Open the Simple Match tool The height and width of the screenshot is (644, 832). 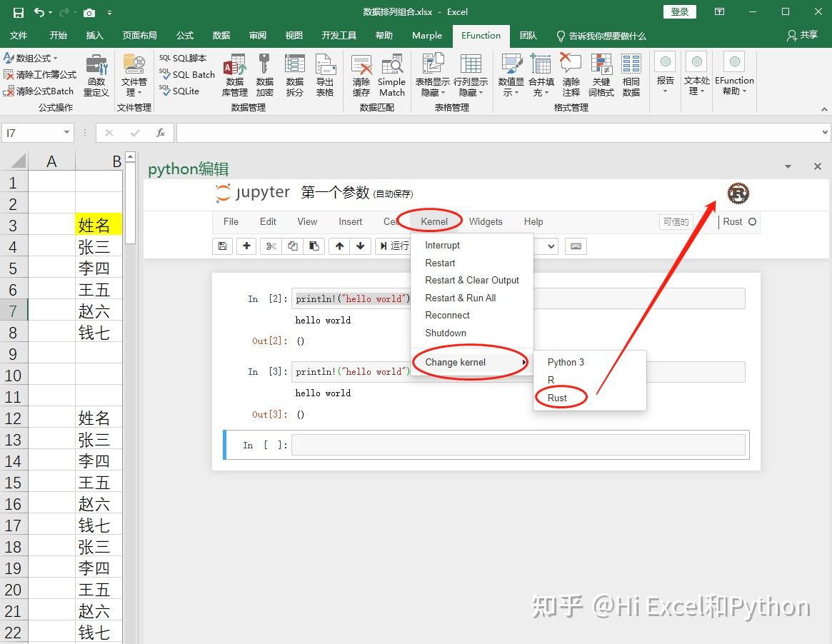391,76
